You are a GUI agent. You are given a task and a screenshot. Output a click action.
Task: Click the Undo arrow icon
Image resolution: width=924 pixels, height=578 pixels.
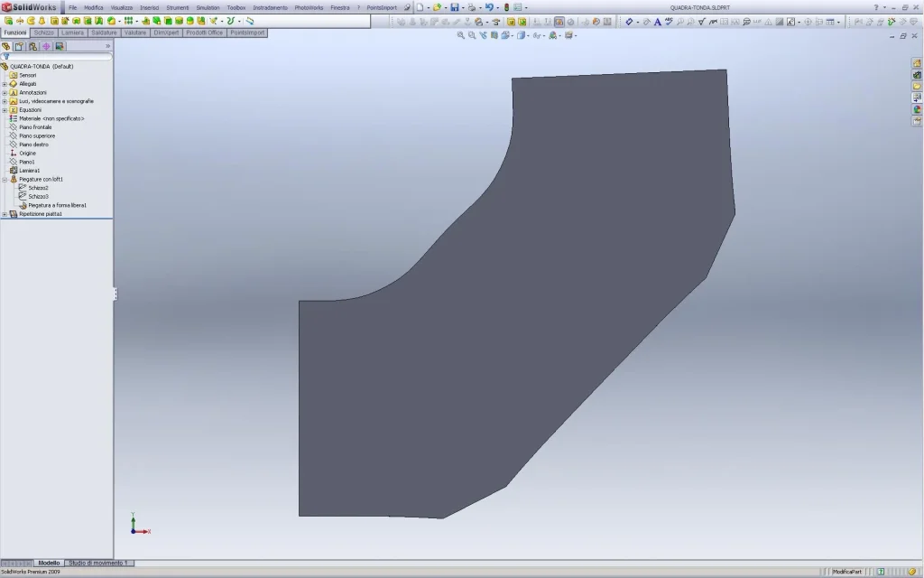pyautogui.click(x=489, y=7)
